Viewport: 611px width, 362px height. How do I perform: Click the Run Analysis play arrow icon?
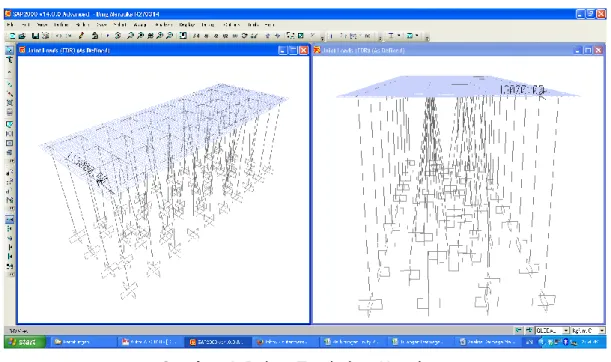point(107,36)
